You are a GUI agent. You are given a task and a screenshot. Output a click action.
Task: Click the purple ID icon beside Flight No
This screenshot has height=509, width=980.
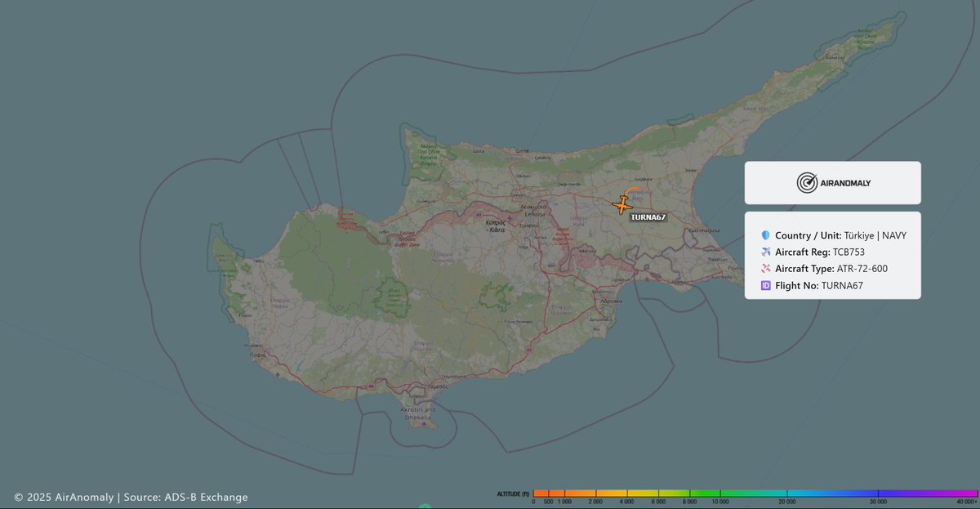765,285
